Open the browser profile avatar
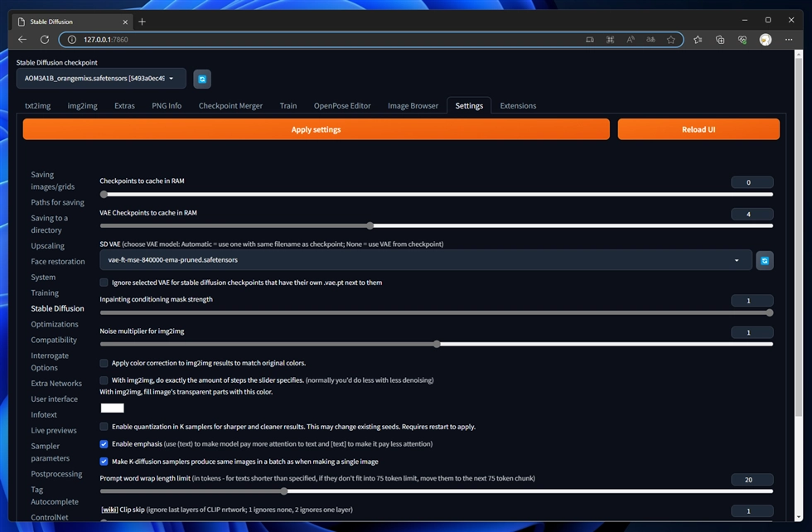812x532 pixels. pos(766,40)
